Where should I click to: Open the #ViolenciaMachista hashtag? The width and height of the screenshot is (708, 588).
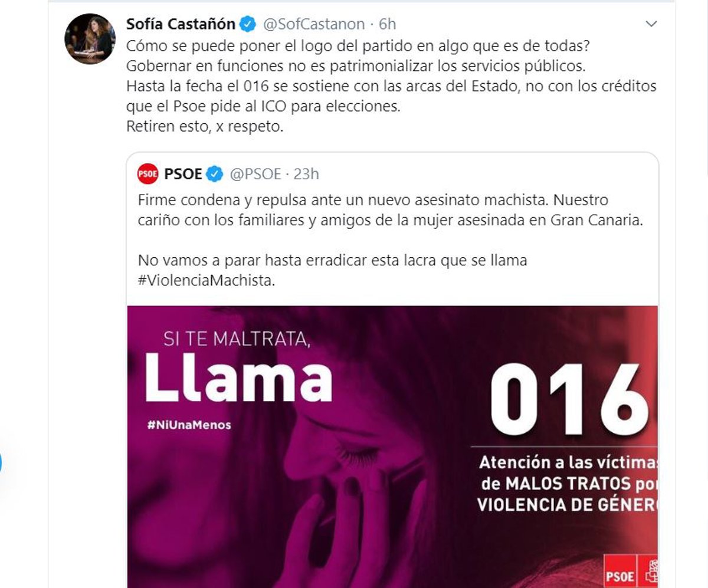pos(206,281)
